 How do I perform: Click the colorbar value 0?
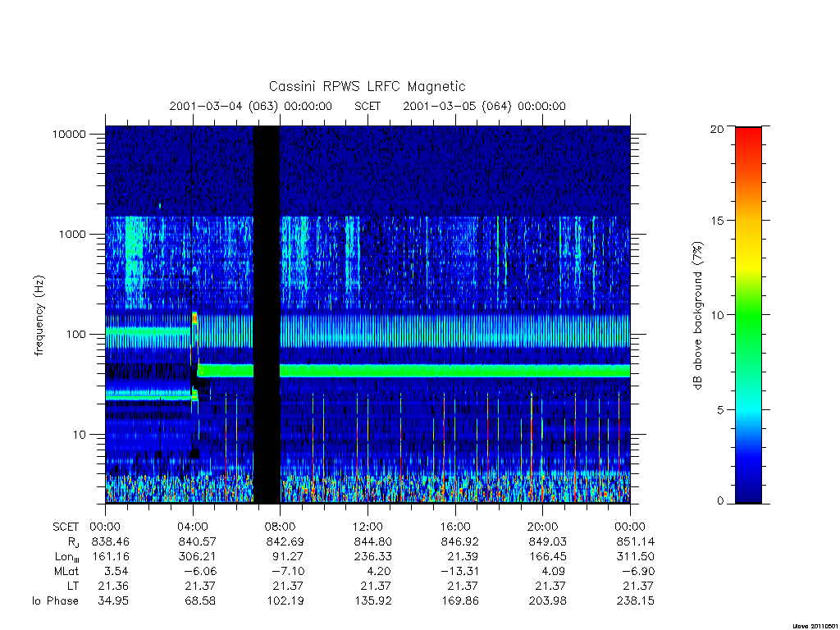(x=720, y=501)
